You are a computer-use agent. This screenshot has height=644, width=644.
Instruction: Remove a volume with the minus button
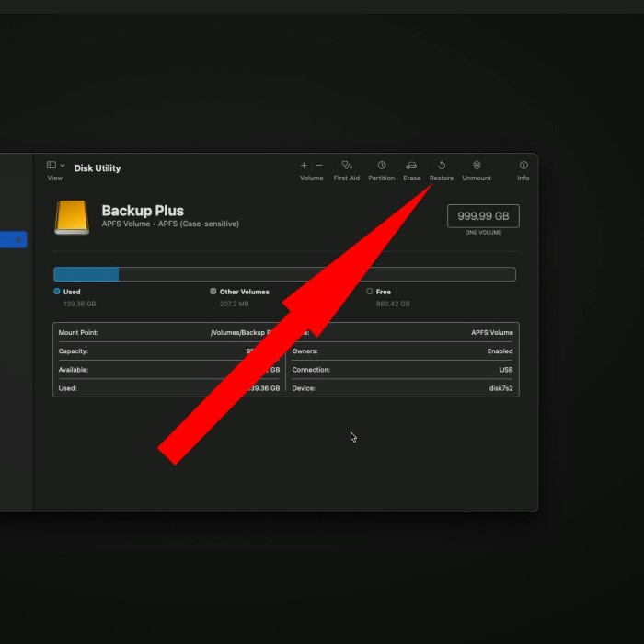pyautogui.click(x=319, y=165)
